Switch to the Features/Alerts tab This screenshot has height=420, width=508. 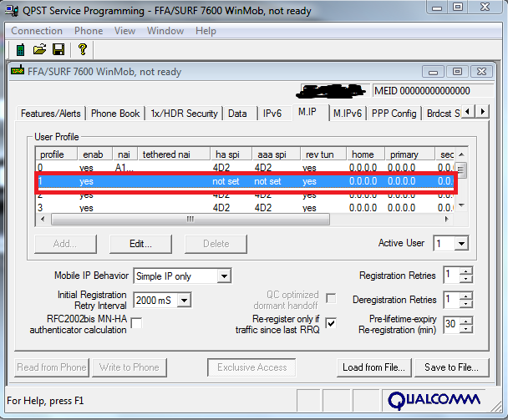(x=50, y=114)
